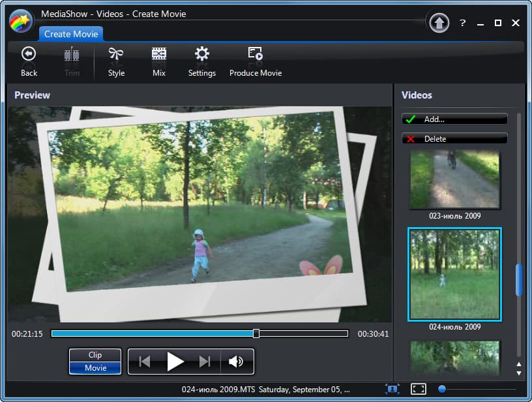Viewport: 532px width, 402px height.
Task: Open help with the question mark icon
Action: coord(462,23)
